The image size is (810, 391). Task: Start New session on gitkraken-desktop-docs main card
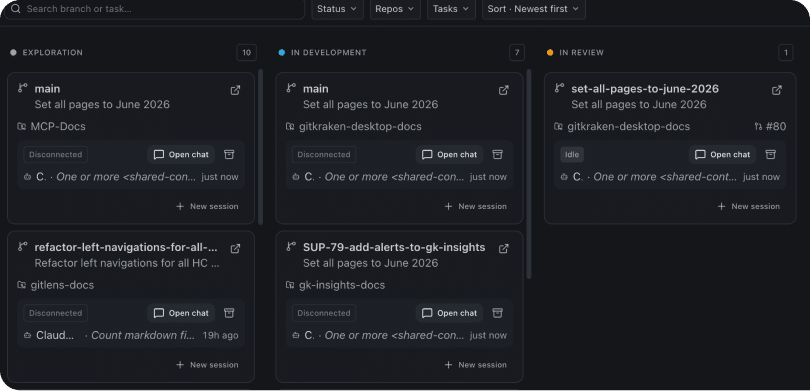tap(476, 206)
